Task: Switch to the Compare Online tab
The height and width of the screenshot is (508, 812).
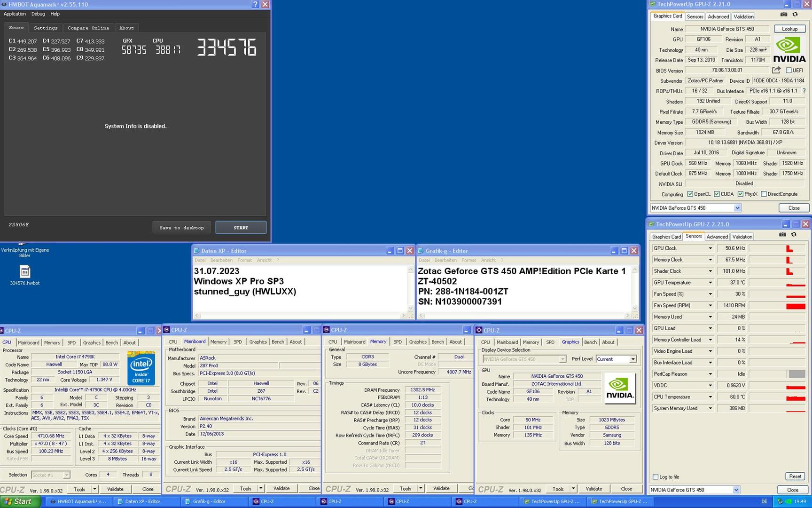Action: pos(88,28)
